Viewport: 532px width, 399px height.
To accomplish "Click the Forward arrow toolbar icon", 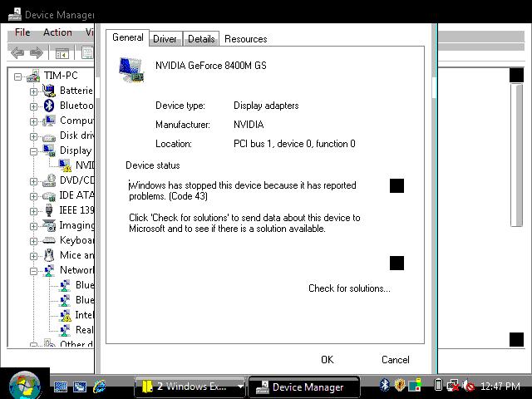I will 37,53.
